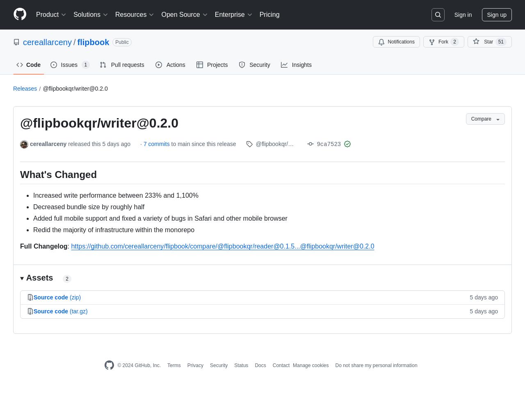
Task: Switch to the Pull requests tab
Action: 122,65
